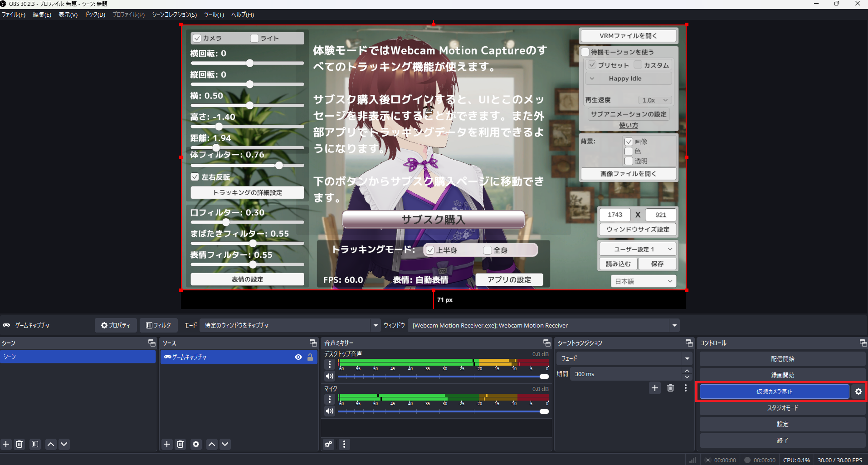The image size is (868, 465).
Task: Mute デスクトップ音声 with the speaker icon
Action: (330, 376)
